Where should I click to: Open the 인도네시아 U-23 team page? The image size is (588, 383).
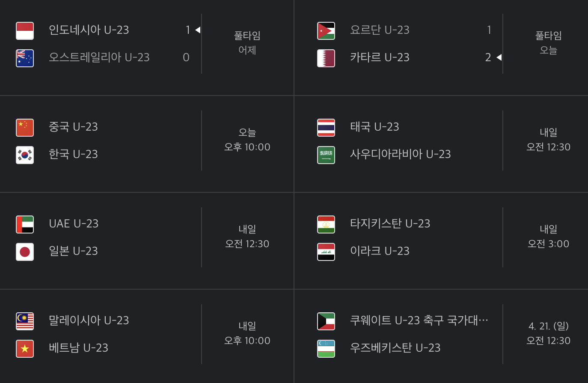click(x=89, y=30)
